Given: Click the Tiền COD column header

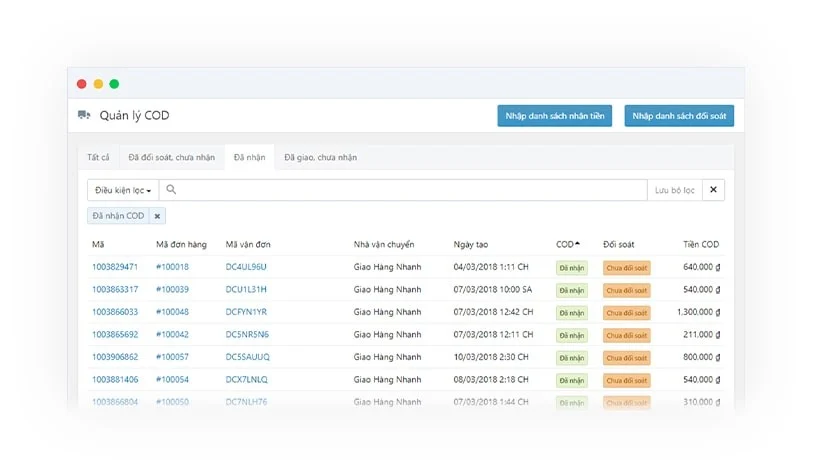Looking at the screenshot, I should [x=701, y=244].
